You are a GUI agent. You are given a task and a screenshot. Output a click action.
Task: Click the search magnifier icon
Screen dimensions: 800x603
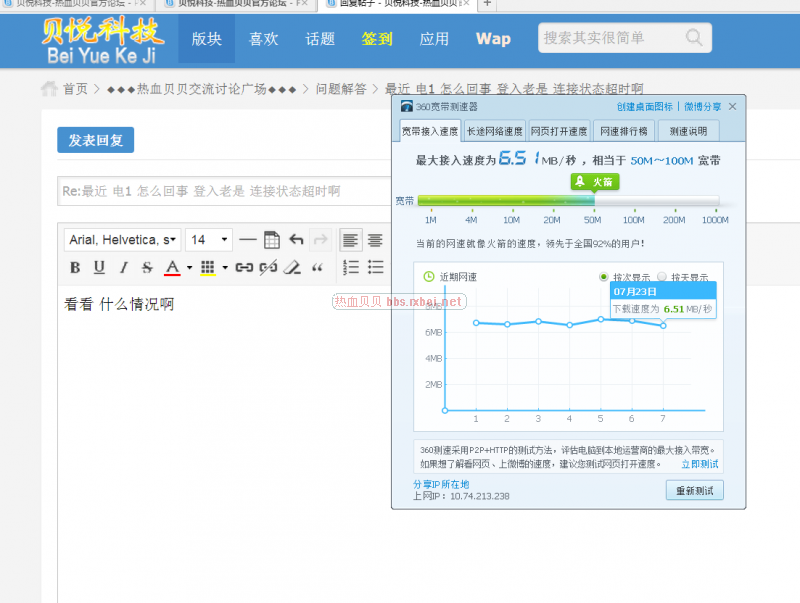694,38
